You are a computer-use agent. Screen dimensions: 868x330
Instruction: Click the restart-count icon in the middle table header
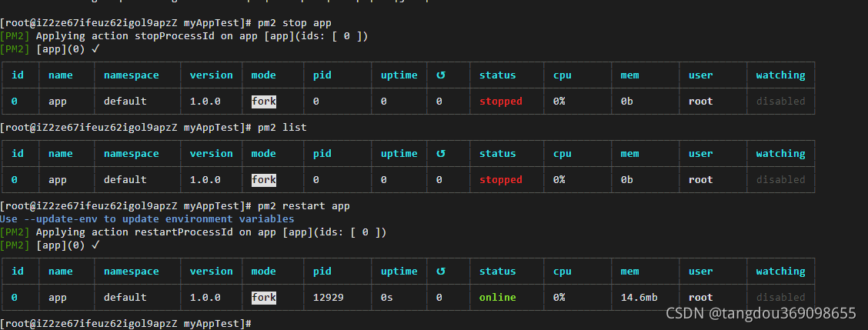coord(440,154)
